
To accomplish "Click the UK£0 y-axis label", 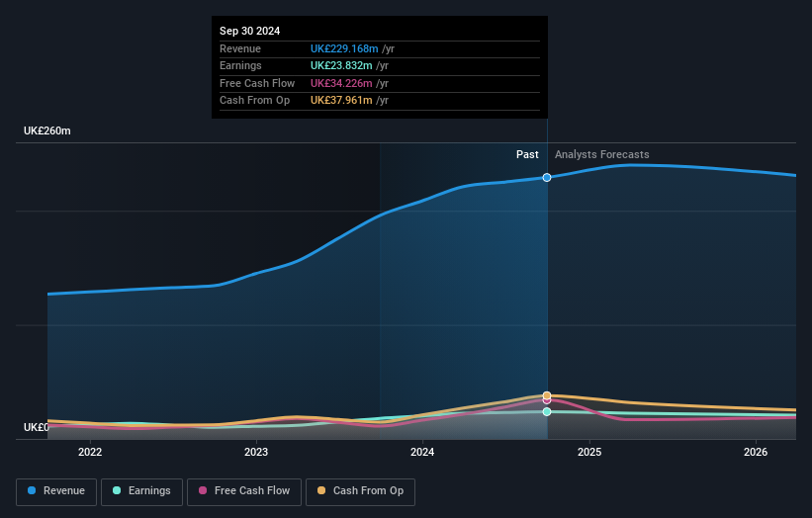I will click(36, 427).
